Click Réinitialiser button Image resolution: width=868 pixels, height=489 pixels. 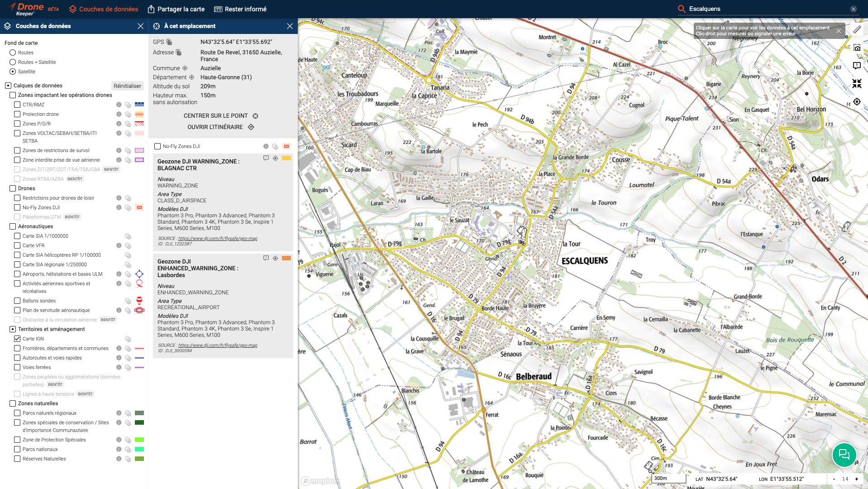127,86
